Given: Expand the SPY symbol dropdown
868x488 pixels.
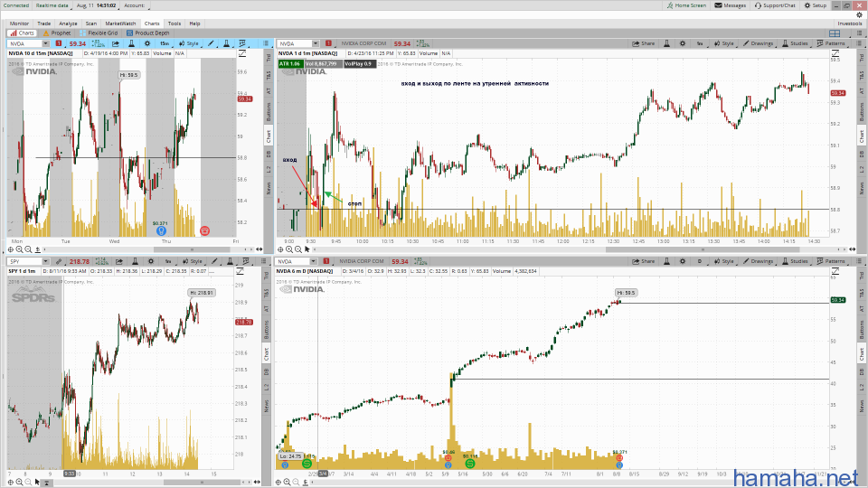Looking at the screenshot, I should click(45, 262).
